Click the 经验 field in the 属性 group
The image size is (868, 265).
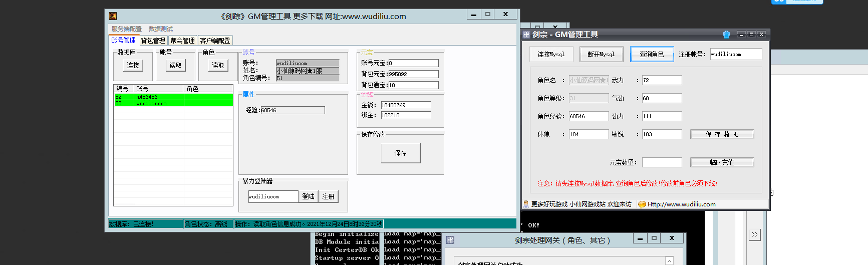(x=293, y=110)
